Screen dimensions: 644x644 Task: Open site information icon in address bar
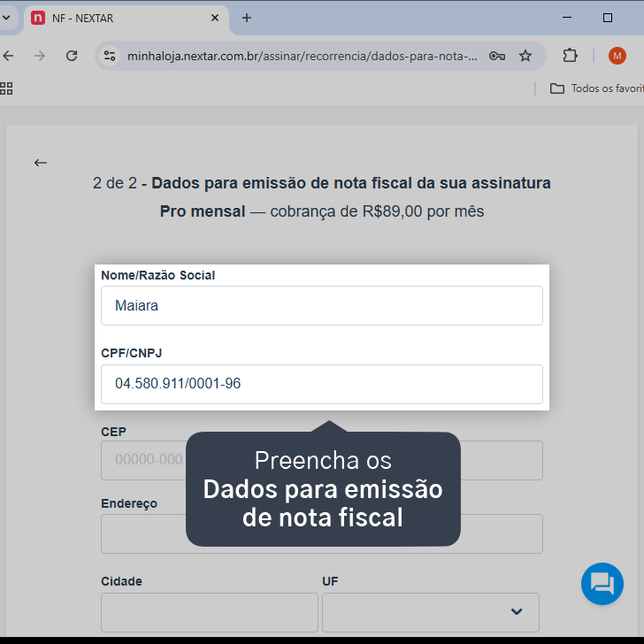(x=110, y=56)
